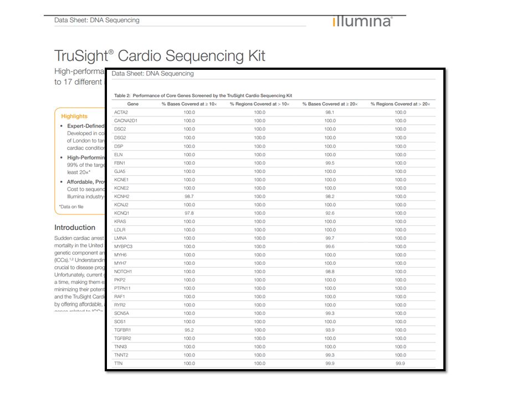Click the ELN gene name
The width and height of the screenshot is (532, 399).
click(119, 155)
